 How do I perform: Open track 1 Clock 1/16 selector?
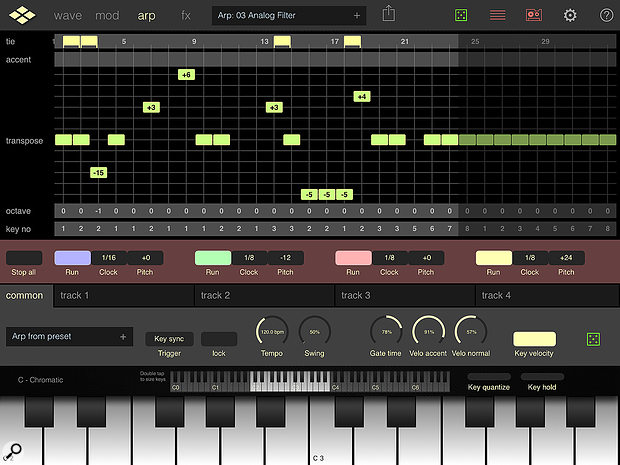(x=109, y=258)
